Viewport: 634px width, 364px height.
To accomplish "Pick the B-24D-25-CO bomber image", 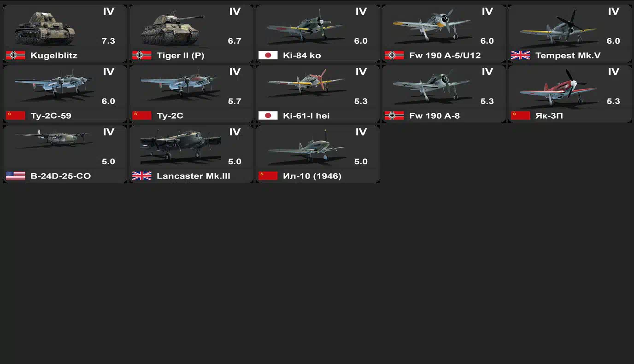I will pyautogui.click(x=53, y=138).
